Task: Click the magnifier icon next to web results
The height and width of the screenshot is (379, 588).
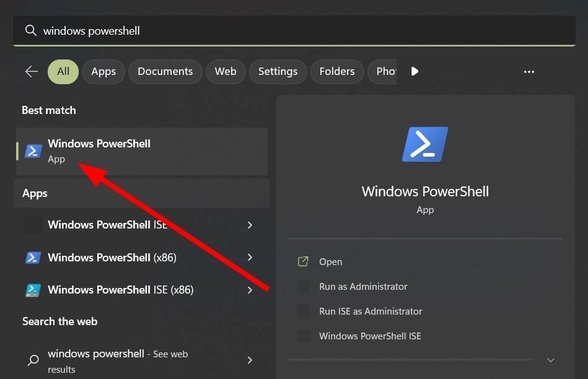Action: click(33, 360)
